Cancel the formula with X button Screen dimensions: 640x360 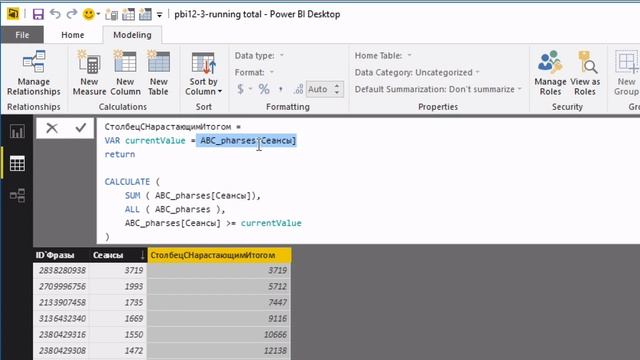52,128
